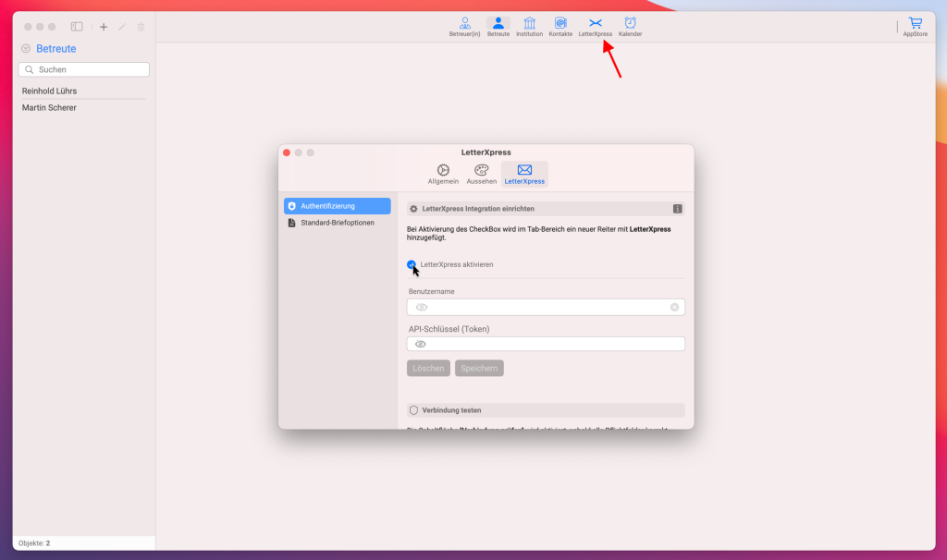Image resolution: width=947 pixels, height=560 pixels.
Task: Click the Löschen button
Action: click(428, 368)
